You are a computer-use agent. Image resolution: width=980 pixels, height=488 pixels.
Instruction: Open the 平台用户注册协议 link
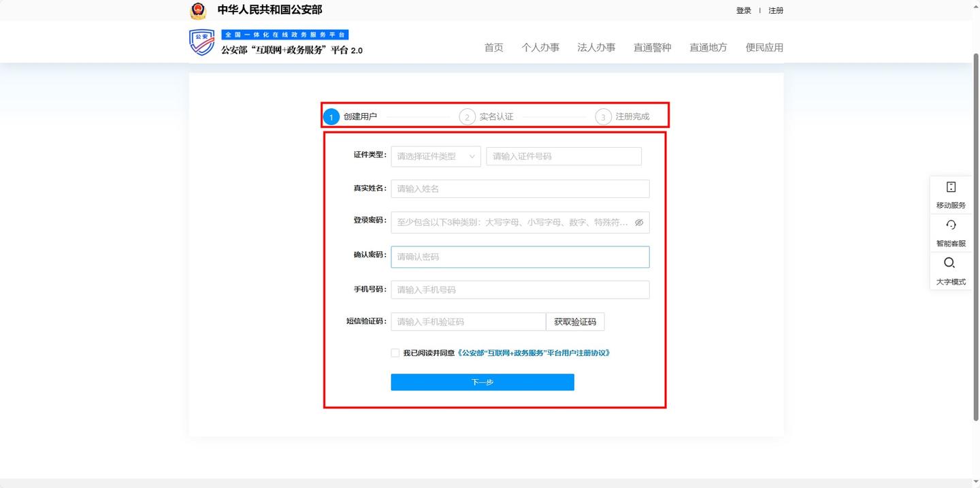(x=534, y=353)
